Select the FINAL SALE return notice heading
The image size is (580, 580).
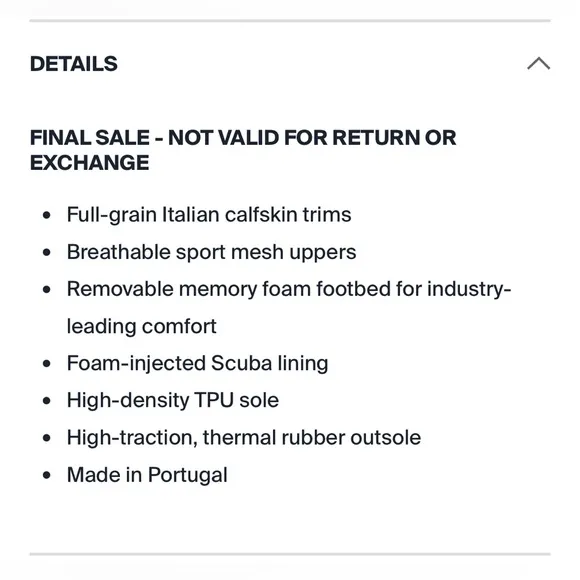[243, 150]
